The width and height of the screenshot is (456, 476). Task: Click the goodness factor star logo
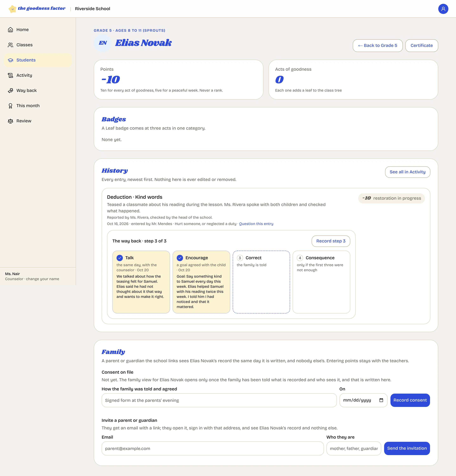(x=12, y=9)
